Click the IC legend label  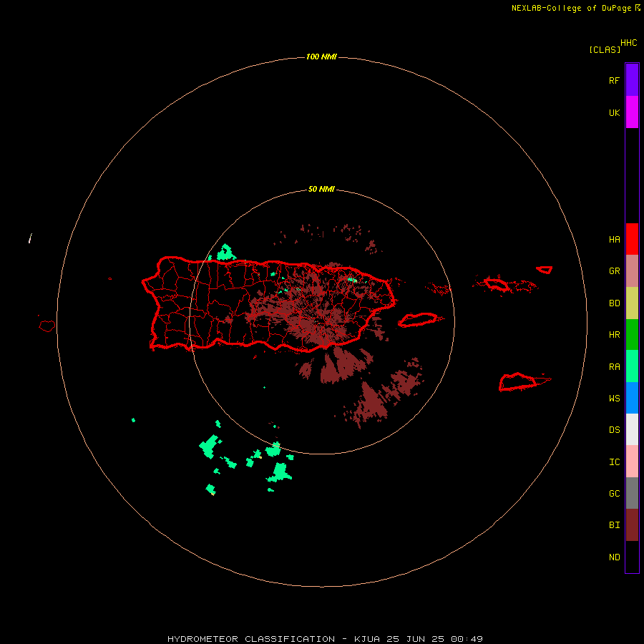click(x=614, y=462)
